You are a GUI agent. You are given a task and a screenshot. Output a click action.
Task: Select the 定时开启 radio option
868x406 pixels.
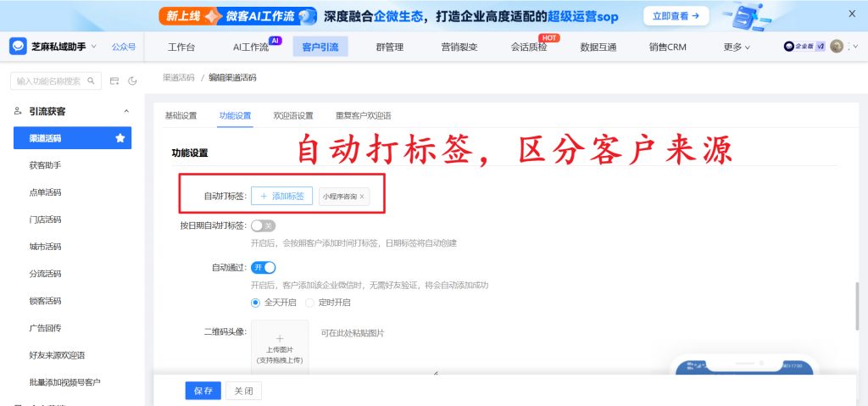309,303
